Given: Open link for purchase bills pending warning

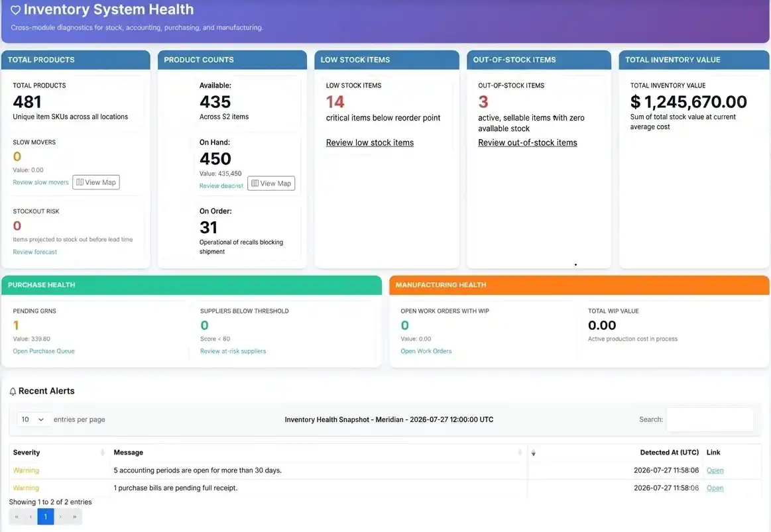Looking at the screenshot, I should coord(715,488).
